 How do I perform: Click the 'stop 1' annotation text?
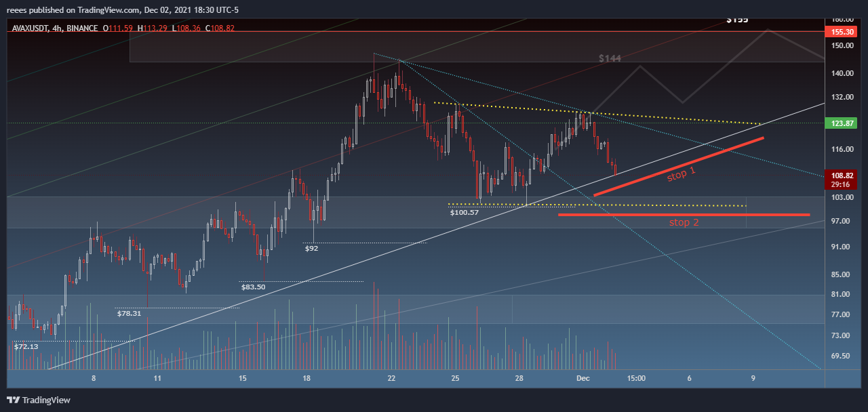[x=682, y=174]
